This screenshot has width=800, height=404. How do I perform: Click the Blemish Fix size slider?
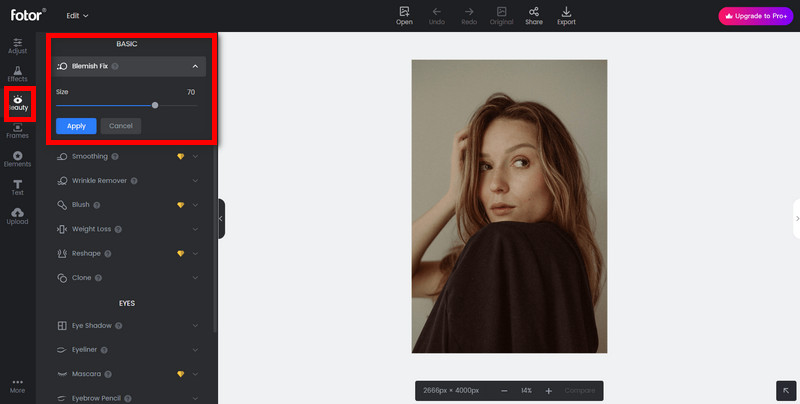click(x=155, y=104)
